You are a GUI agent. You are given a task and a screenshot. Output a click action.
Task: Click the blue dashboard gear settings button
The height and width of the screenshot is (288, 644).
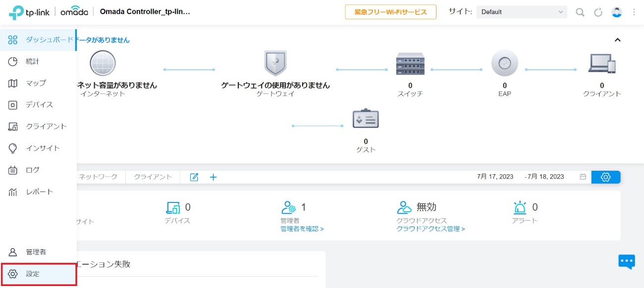coord(605,177)
